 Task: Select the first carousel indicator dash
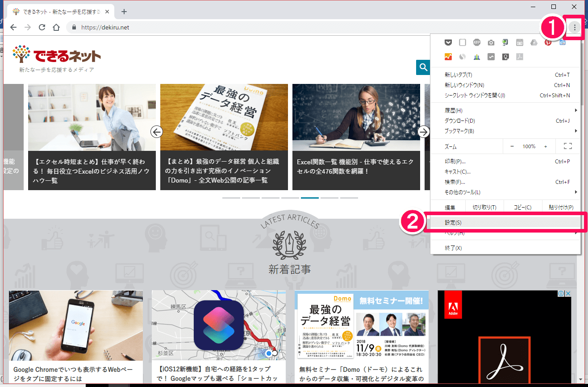231,197
